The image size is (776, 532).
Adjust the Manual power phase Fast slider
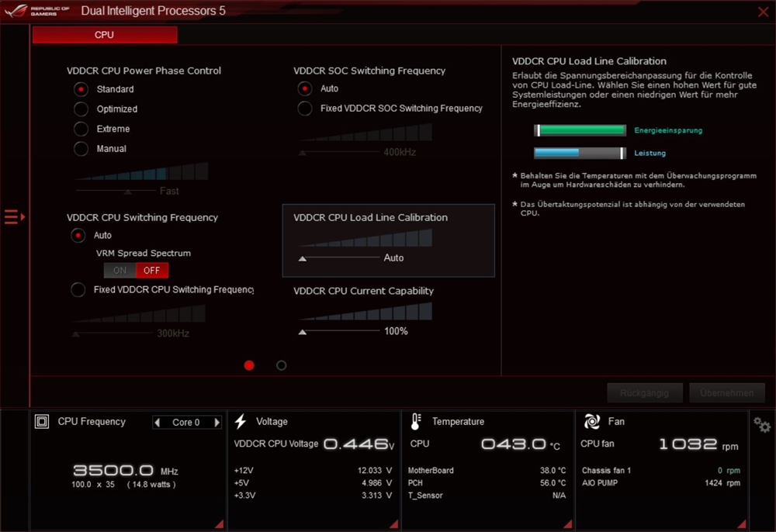tap(128, 192)
